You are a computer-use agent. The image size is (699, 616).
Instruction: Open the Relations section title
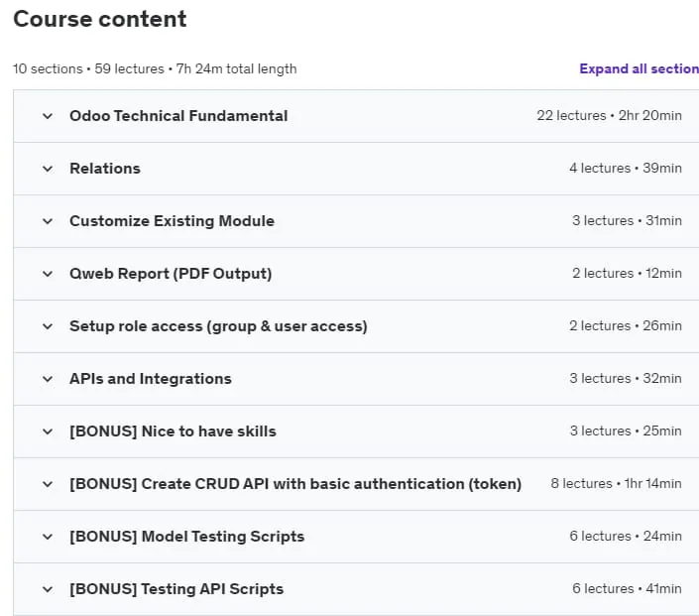point(105,169)
